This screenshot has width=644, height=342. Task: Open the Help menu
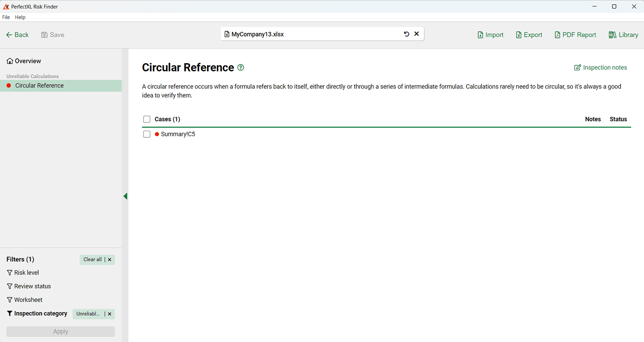(x=20, y=17)
